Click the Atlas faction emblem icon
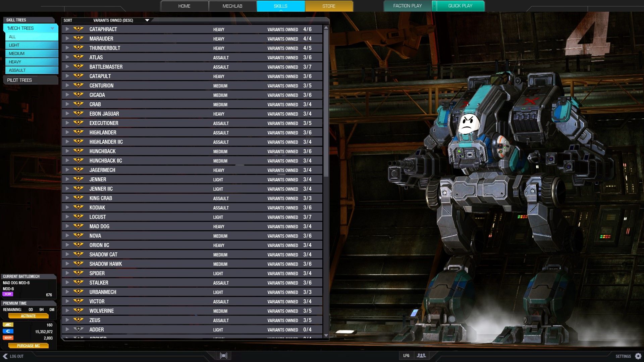This screenshot has width=644, height=362. 78,57
